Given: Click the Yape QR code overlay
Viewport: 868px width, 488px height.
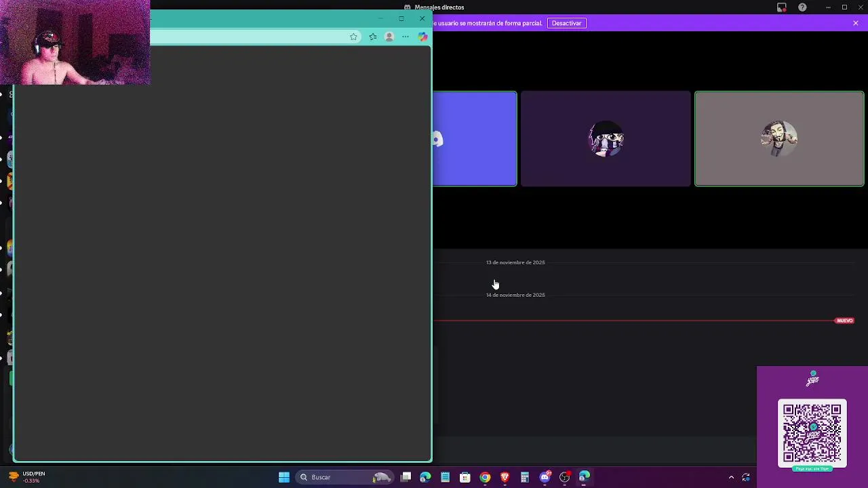Looking at the screenshot, I should coord(812,432).
